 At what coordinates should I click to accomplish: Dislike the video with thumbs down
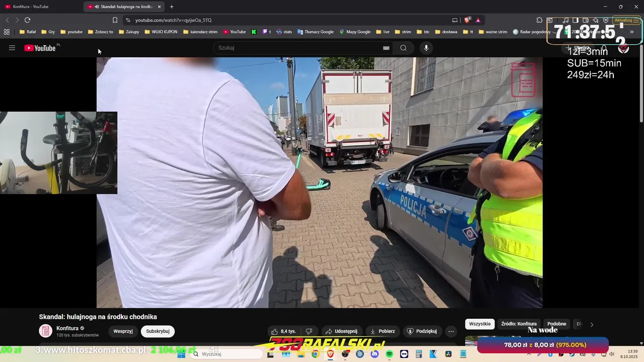click(x=309, y=331)
